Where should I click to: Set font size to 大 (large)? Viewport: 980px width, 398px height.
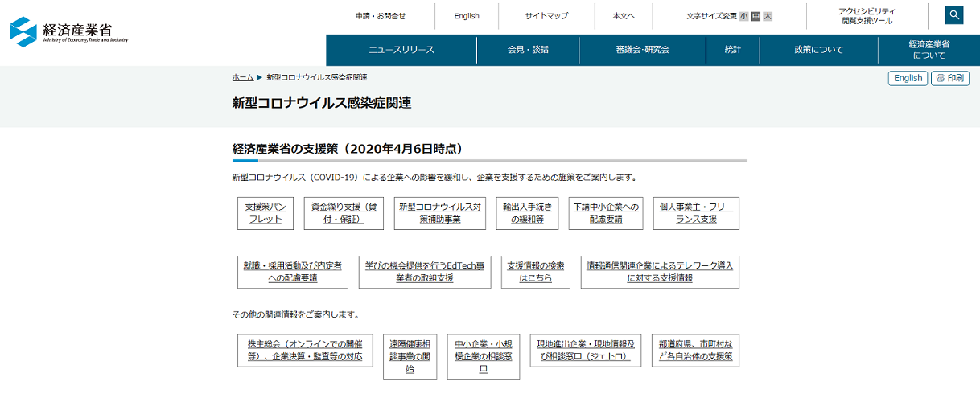(768, 16)
